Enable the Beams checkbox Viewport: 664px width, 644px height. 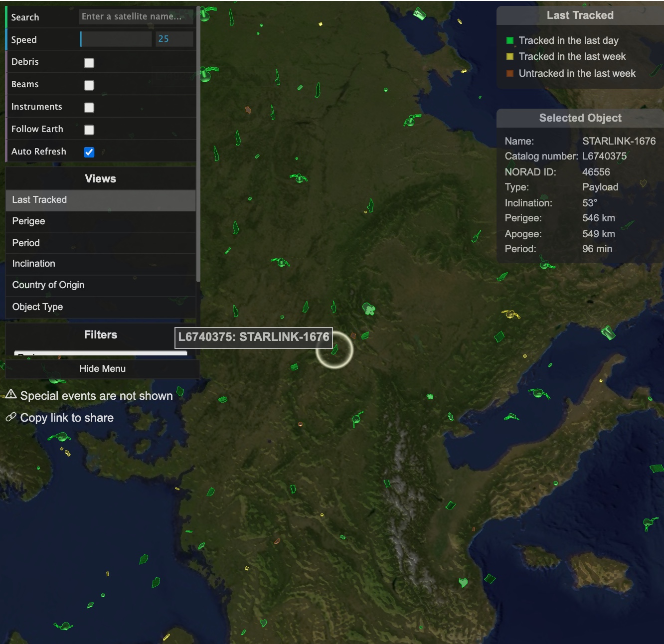89,85
